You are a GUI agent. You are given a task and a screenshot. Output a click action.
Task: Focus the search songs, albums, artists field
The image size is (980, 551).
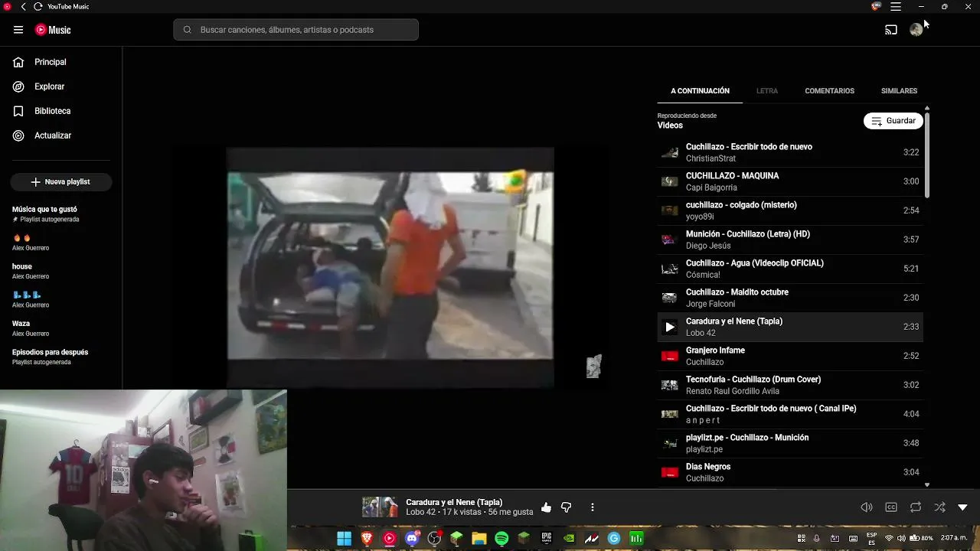[296, 30]
